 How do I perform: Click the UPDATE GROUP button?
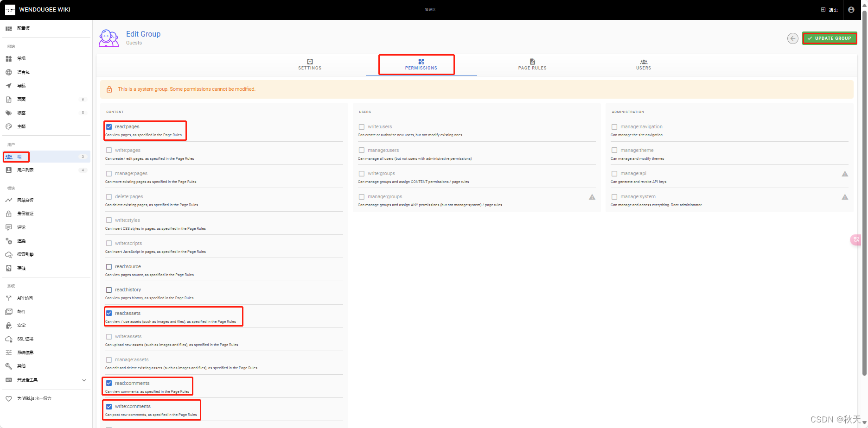click(x=830, y=38)
